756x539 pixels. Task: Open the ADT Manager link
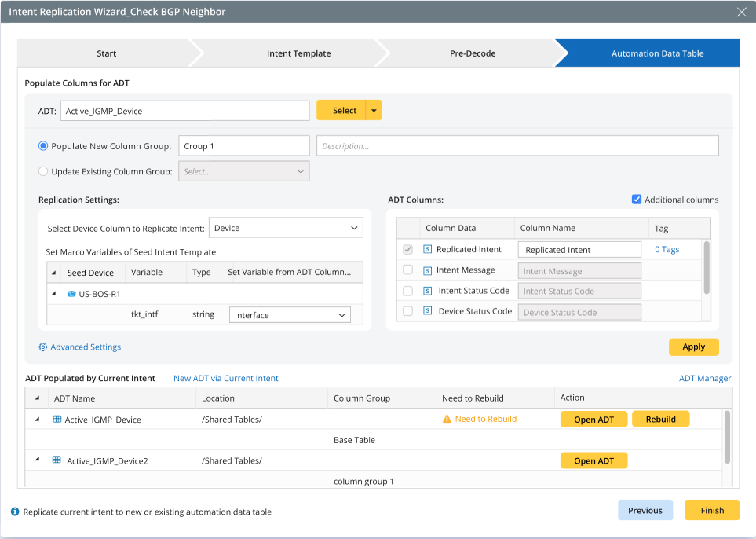pyautogui.click(x=704, y=378)
